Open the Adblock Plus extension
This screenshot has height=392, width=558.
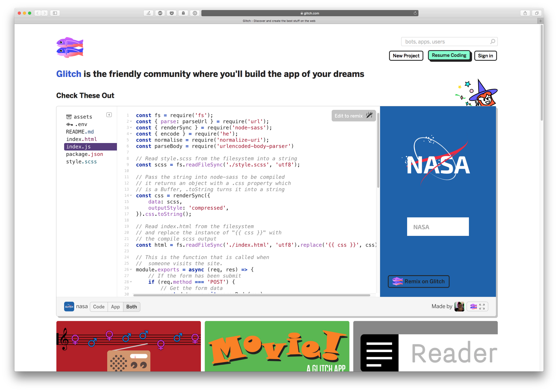click(160, 13)
